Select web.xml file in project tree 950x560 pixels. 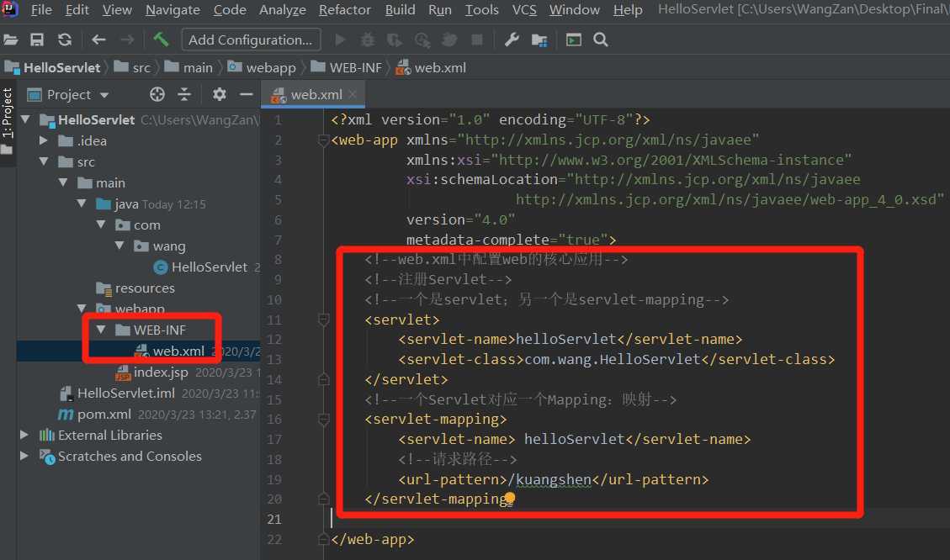[x=178, y=351]
